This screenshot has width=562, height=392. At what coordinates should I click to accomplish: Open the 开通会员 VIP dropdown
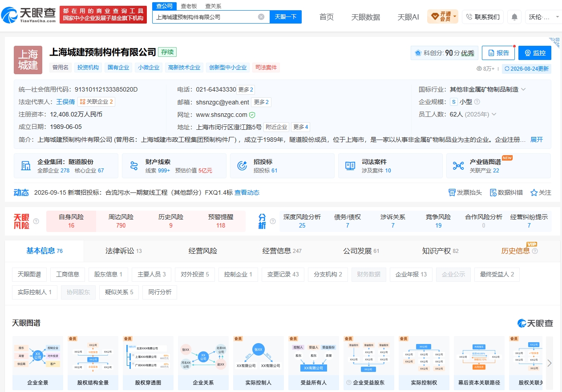(x=443, y=17)
